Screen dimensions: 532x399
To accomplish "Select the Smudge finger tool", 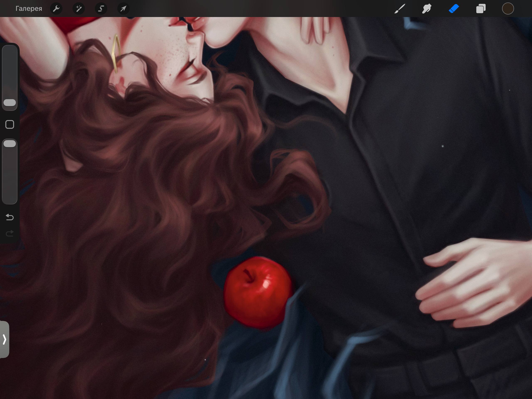I will (427, 9).
